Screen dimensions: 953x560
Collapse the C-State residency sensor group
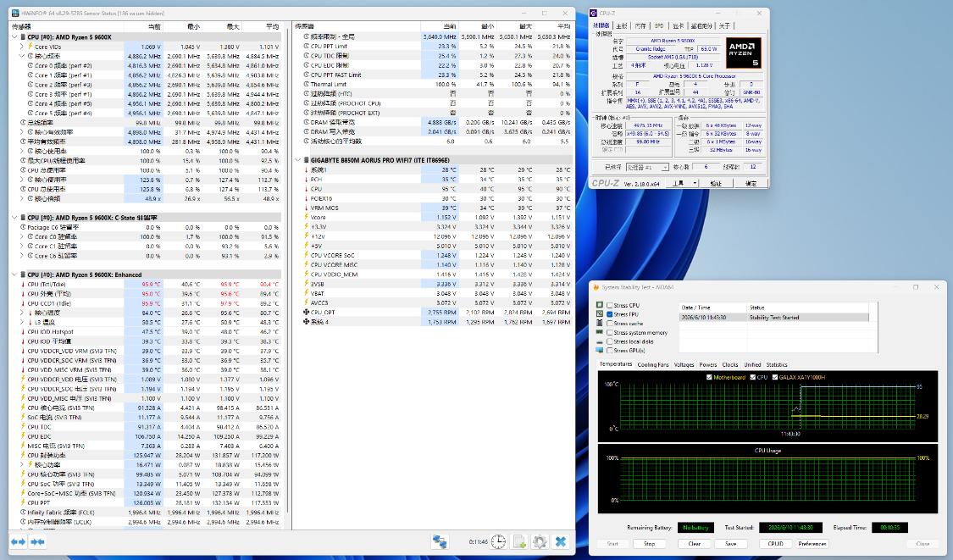pyautogui.click(x=14, y=217)
